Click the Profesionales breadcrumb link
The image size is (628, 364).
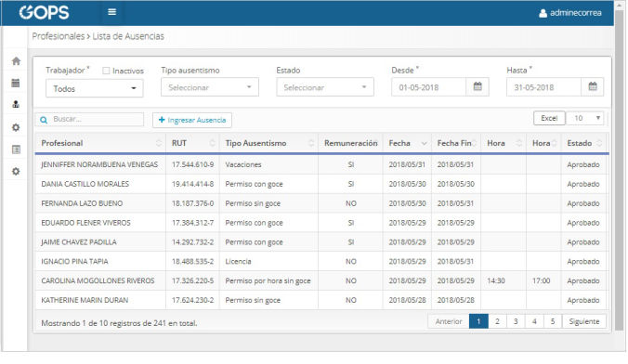[59, 36]
